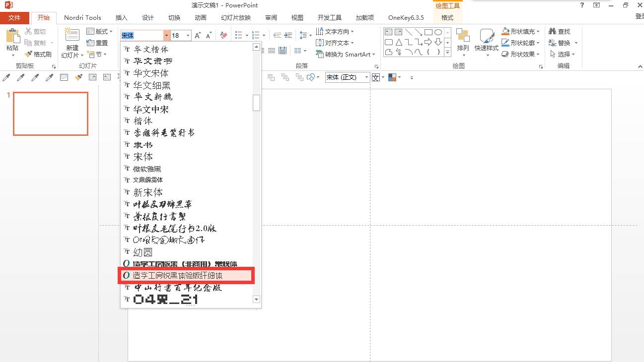The image size is (644, 362).
Task: Select slide 1 thumbnail
Action: pyautogui.click(x=51, y=114)
